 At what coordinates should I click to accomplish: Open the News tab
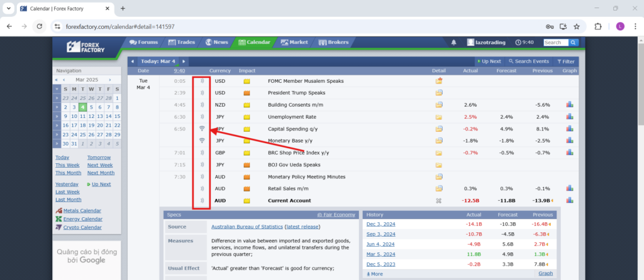click(216, 42)
